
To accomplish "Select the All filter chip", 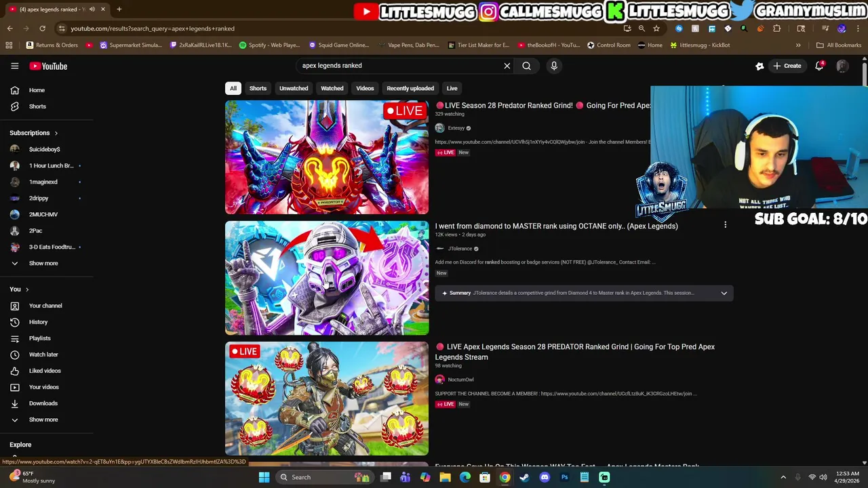I will point(233,88).
